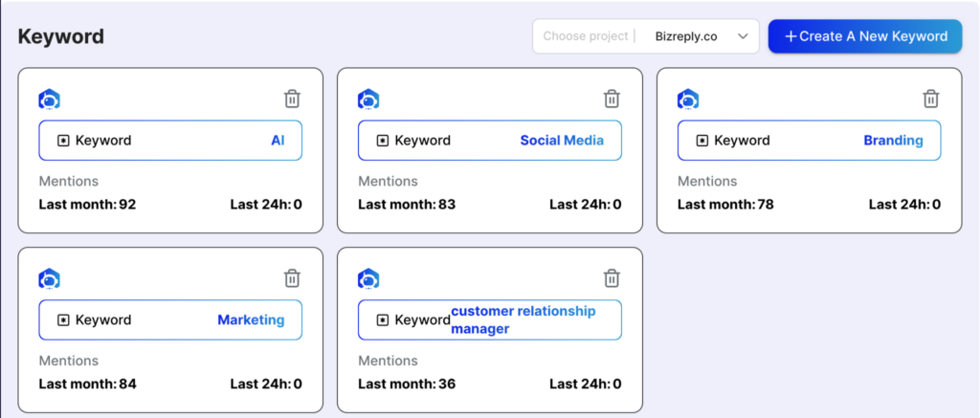Click the Marketing keyword label
Screen dimensions: 980x418
250,320
